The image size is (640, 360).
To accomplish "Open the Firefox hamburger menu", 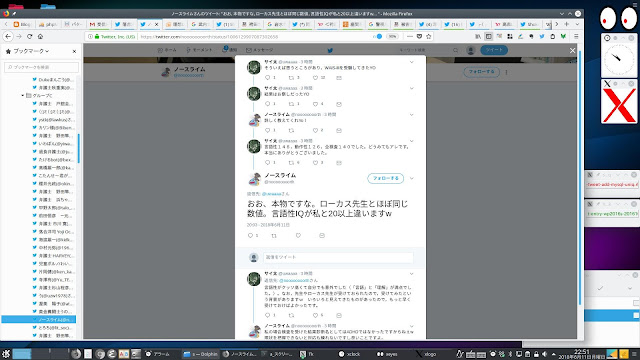I will 576,36.
